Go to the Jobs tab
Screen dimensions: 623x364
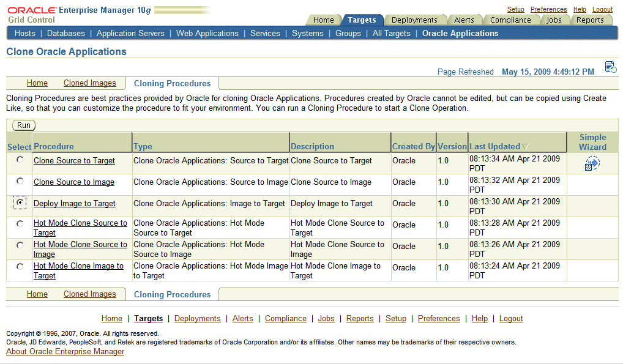point(554,20)
